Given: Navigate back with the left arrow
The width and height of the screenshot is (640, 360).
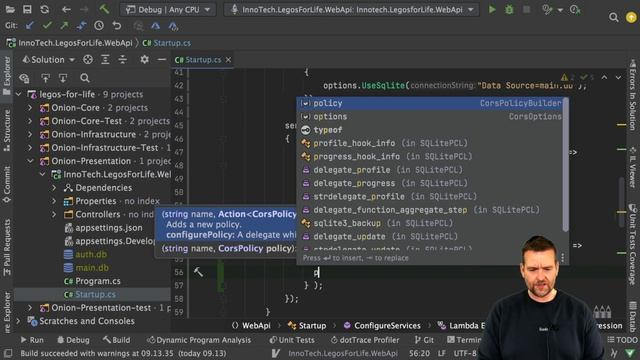Looking at the screenshot, I should pos(66,9).
